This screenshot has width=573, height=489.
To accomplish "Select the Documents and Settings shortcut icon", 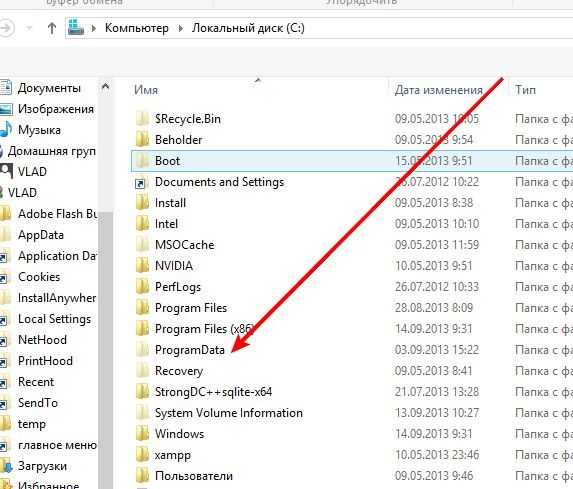I will [141, 183].
